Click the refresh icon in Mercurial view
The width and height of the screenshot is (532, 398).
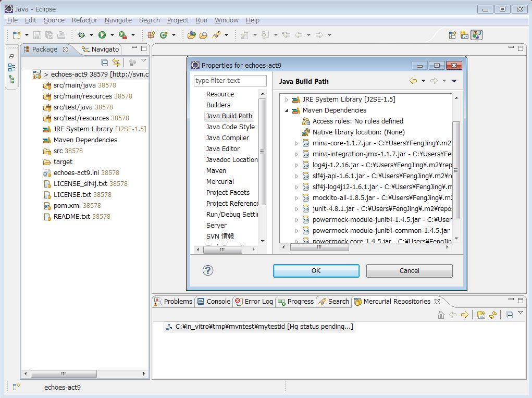point(493,315)
